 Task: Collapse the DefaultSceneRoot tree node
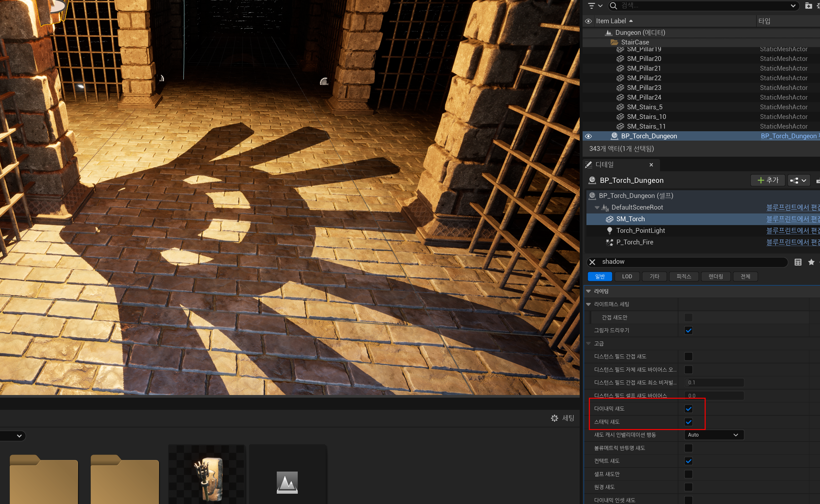597,208
